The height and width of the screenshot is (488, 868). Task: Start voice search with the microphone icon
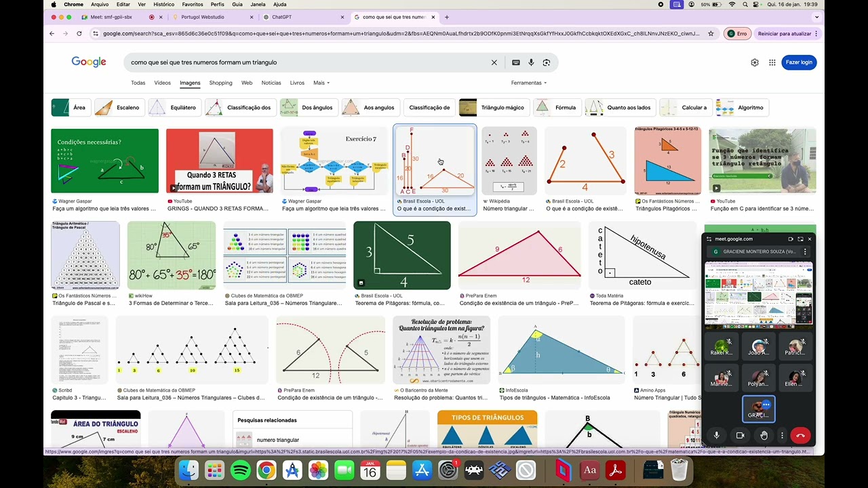click(531, 62)
